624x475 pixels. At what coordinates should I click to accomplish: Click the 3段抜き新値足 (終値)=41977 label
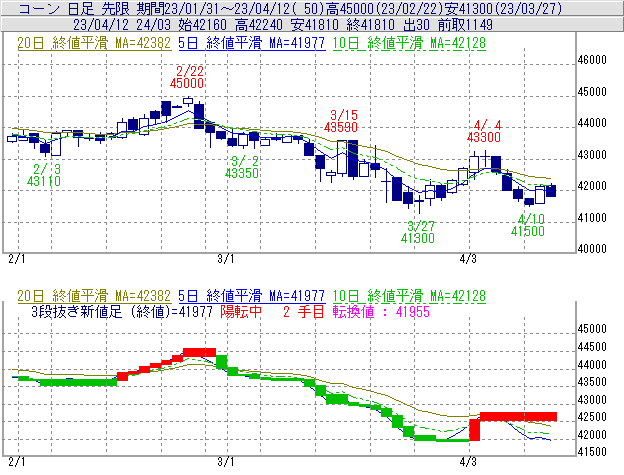(x=122, y=311)
